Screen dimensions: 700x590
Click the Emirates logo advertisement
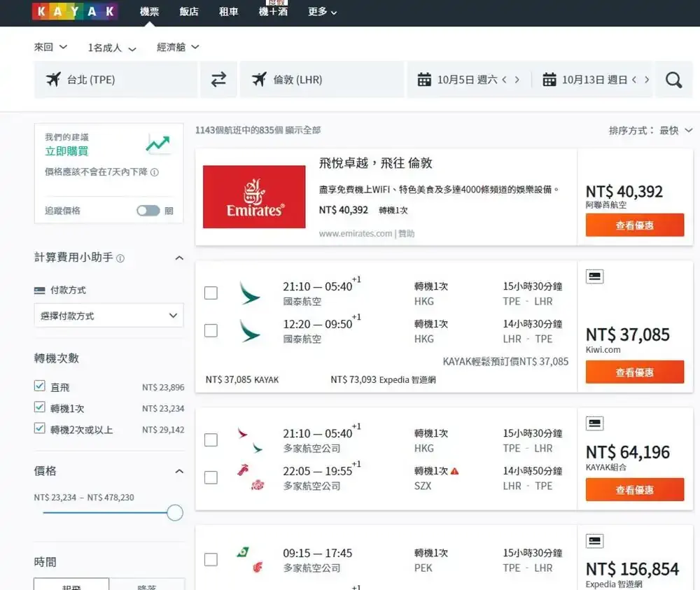tap(254, 197)
